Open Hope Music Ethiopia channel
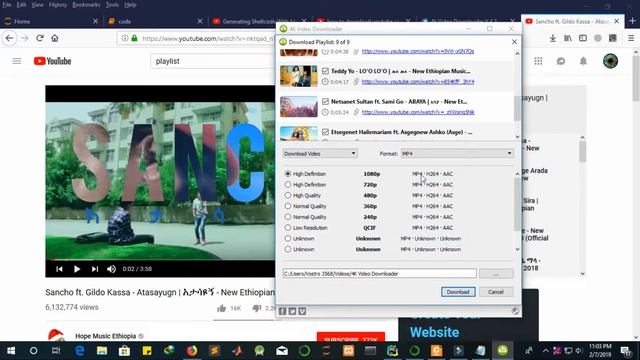Screen dimensions: 640x360 (x=105, y=336)
